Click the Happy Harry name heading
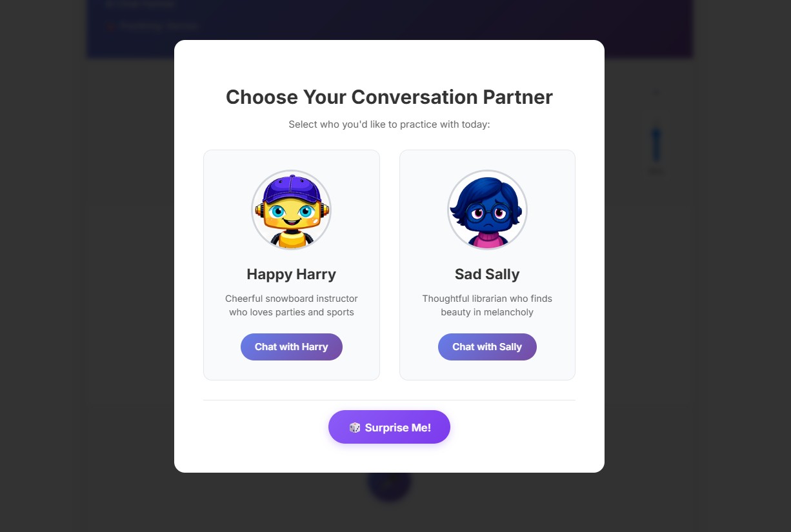 coord(292,274)
